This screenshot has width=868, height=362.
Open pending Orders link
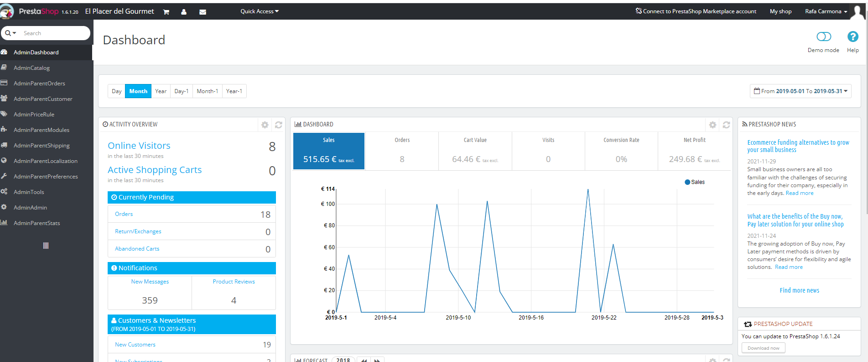point(124,214)
